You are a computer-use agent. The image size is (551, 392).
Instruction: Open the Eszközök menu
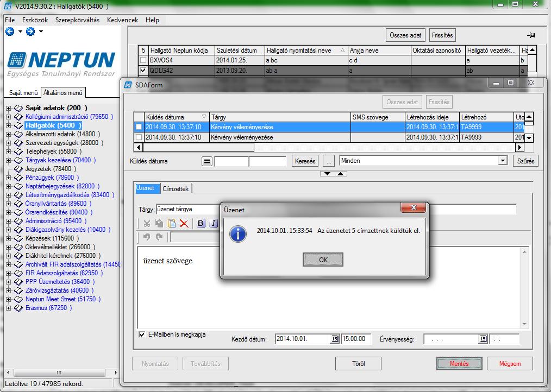point(35,20)
